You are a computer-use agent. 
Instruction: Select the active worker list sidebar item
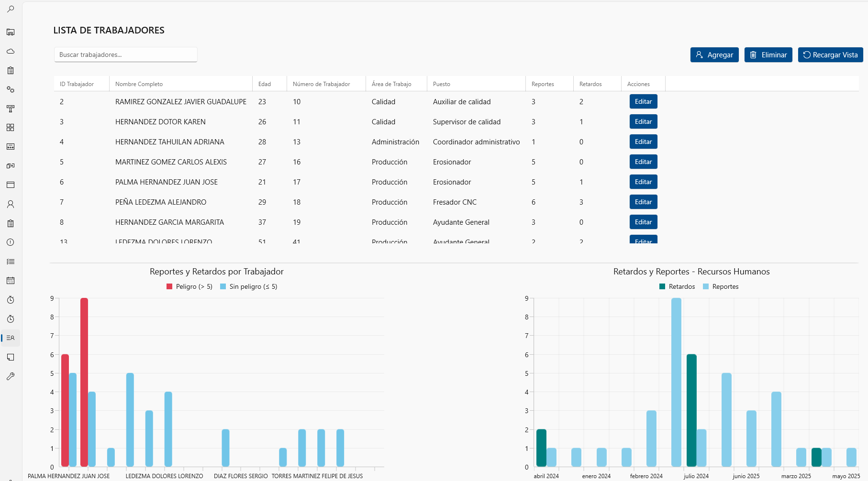(x=11, y=338)
